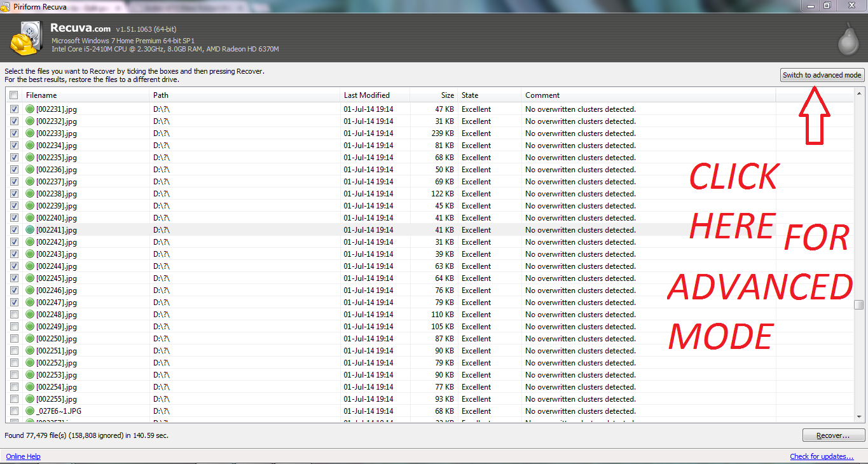Click the file list vertical scrollbar thumb
Image resolution: width=868 pixels, height=464 pixels.
click(859, 304)
